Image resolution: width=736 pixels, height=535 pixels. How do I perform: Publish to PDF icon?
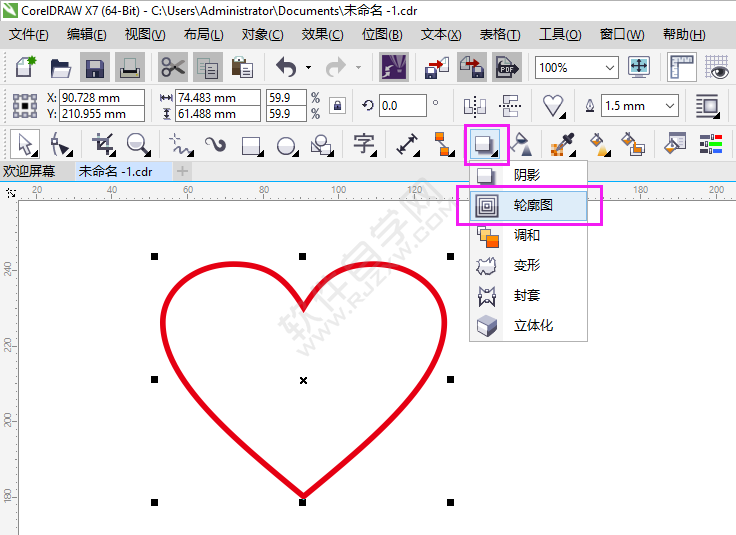(506, 68)
